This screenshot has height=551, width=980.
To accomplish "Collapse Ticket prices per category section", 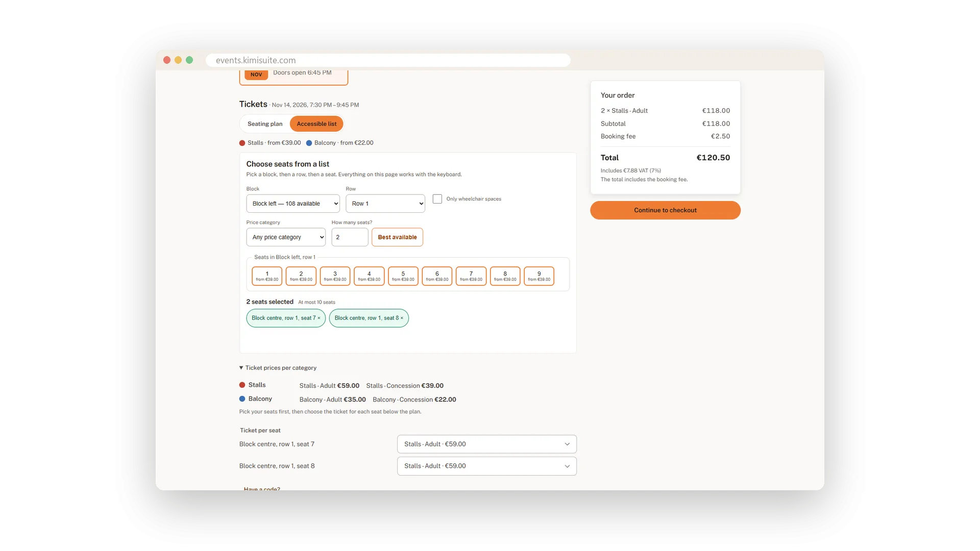I will [x=278, y=368].
